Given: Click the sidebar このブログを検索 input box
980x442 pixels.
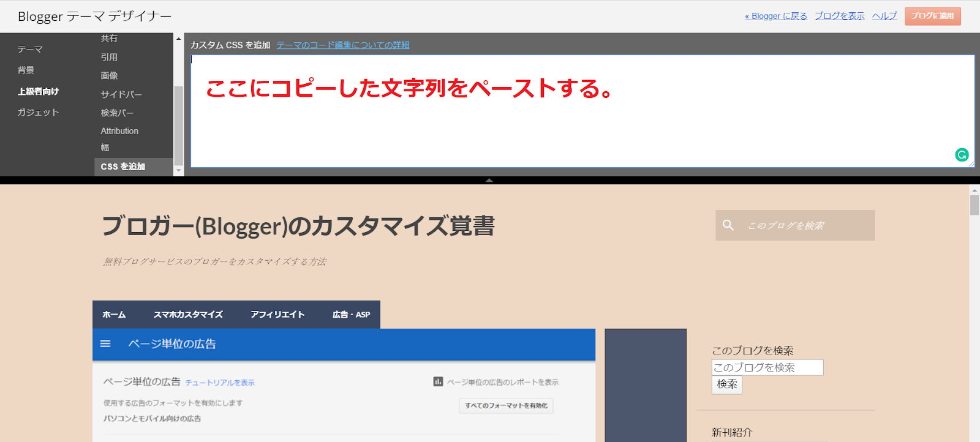Looking at the screenshot, I should click(x=767, y=367).
